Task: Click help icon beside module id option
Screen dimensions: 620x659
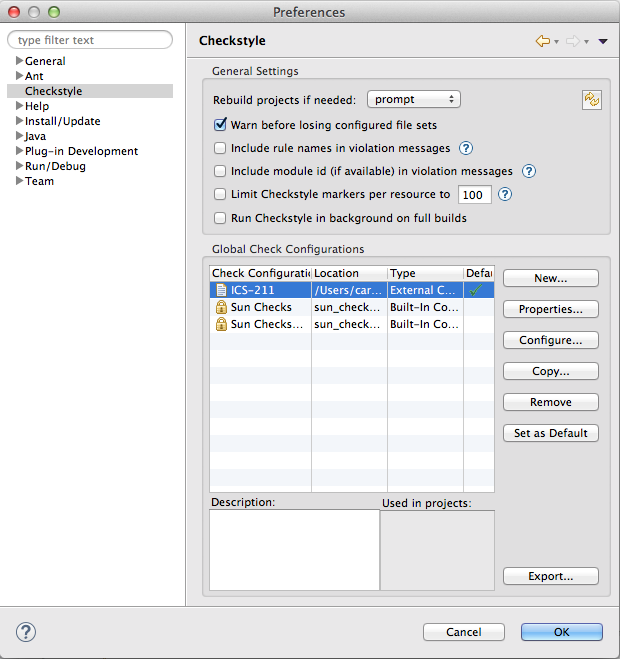Action: pos(529,171)
